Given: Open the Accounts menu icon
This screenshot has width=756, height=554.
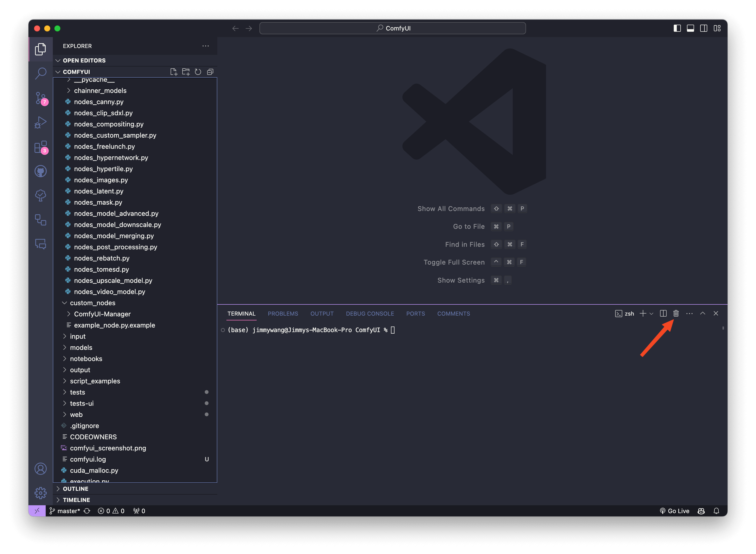Looking at the screenshot, I should tap(41, 469).
